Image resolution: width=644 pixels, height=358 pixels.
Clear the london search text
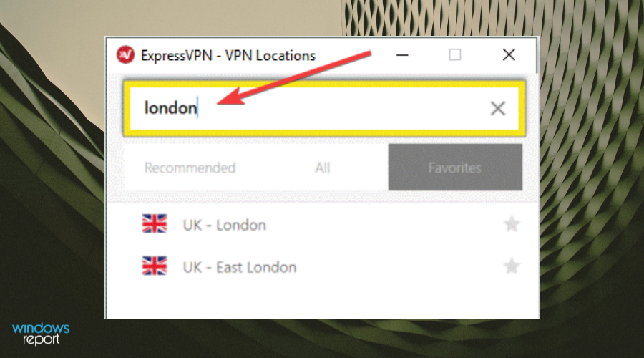498,109
